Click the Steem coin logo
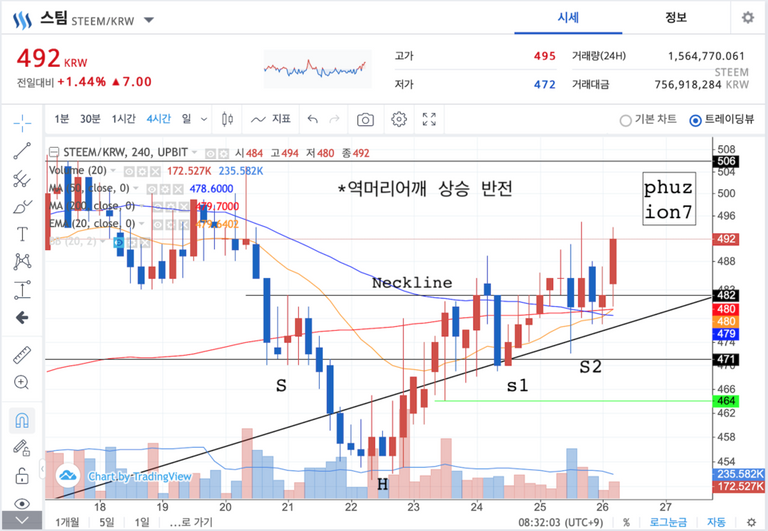 click(22, 21)
